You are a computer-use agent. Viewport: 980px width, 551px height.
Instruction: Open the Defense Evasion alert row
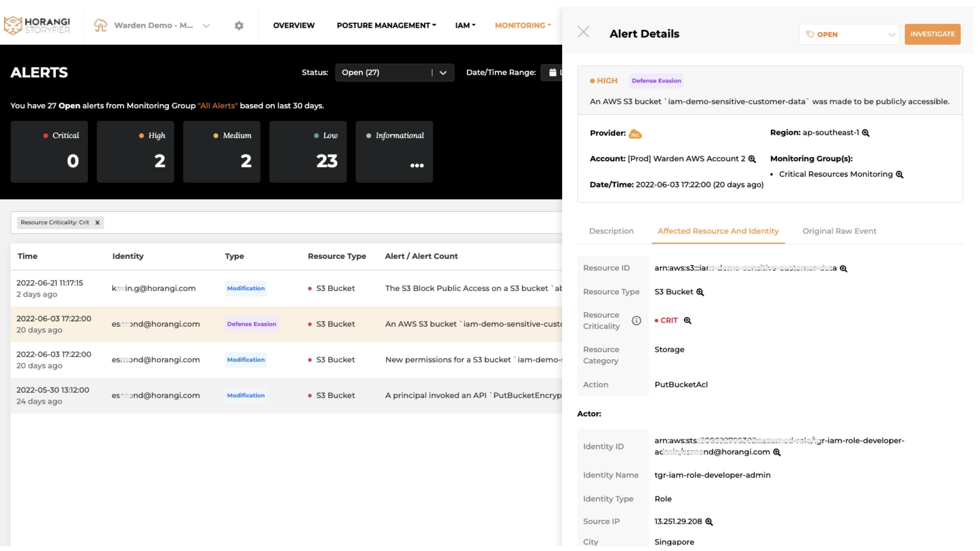click(286, 324)
